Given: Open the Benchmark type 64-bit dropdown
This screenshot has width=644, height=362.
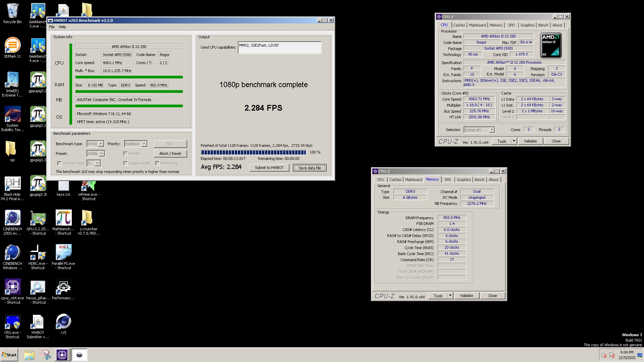Looking at the screenshot, I should pos(95,144).
